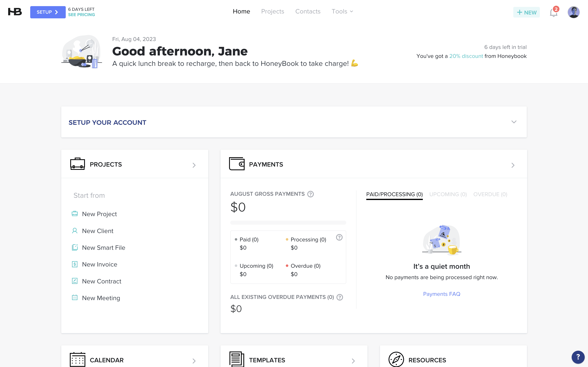Image resolution: width=588 pixels, height=367 pixels.
Task: Open Projects card arrow chevron
Action: pos(194,165)
